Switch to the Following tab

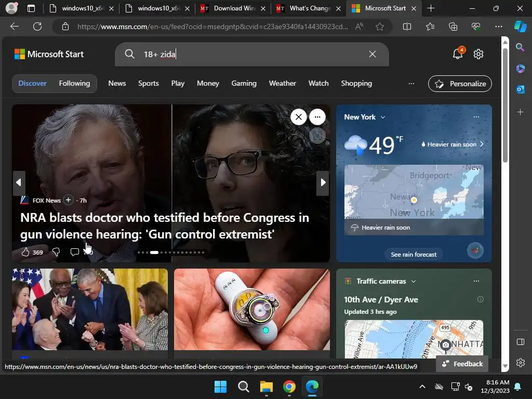(x=74, y=84)
